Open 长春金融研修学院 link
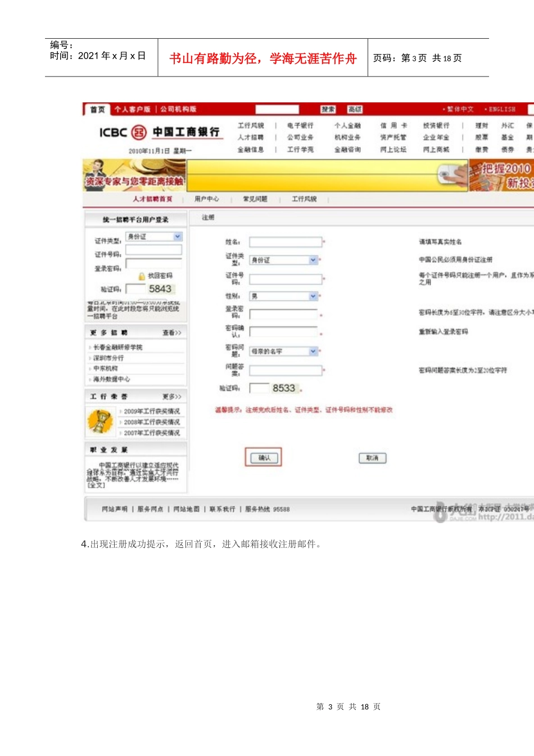The width and height of the screenshot is (534, 756). (117, 348)
